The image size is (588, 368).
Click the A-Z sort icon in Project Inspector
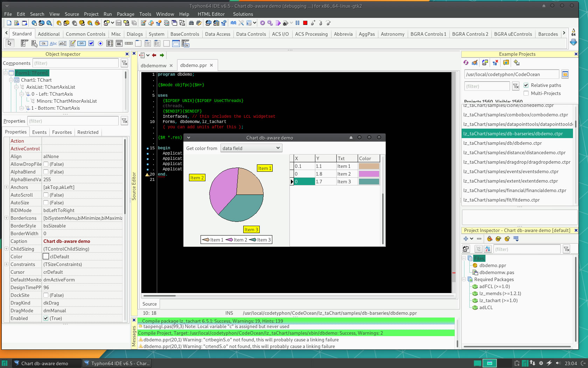click(x=488, y=249)
